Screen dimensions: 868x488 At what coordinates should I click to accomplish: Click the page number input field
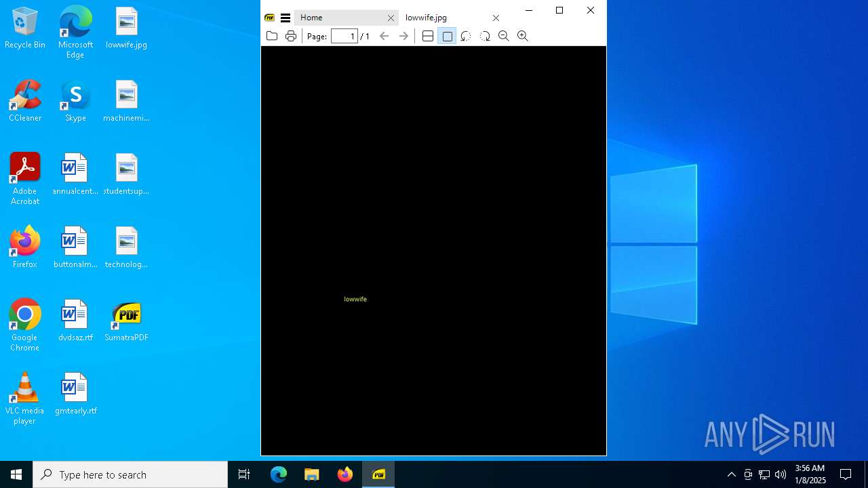click(344, 36)
